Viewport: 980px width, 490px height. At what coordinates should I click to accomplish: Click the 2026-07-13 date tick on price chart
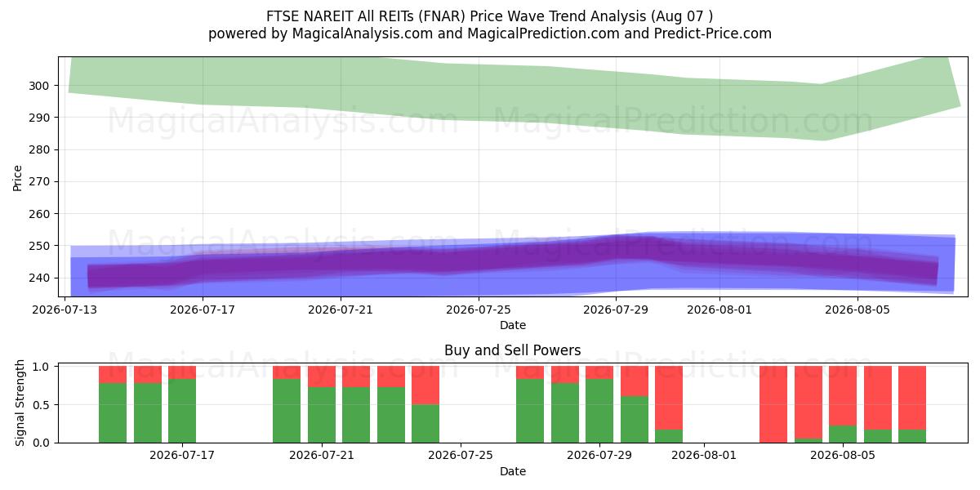coord(65,310)
